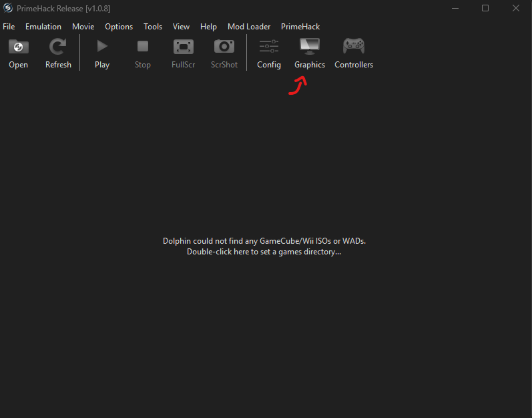Open the File menu

click(x=9, y=27)
